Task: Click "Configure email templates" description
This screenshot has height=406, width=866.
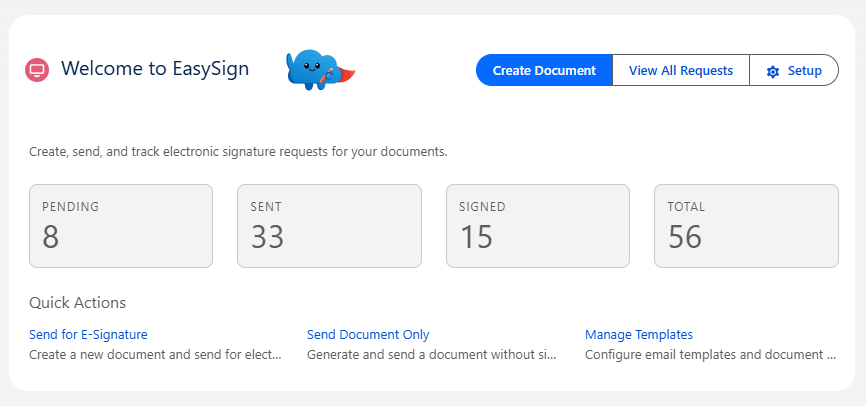Action: 710,354
